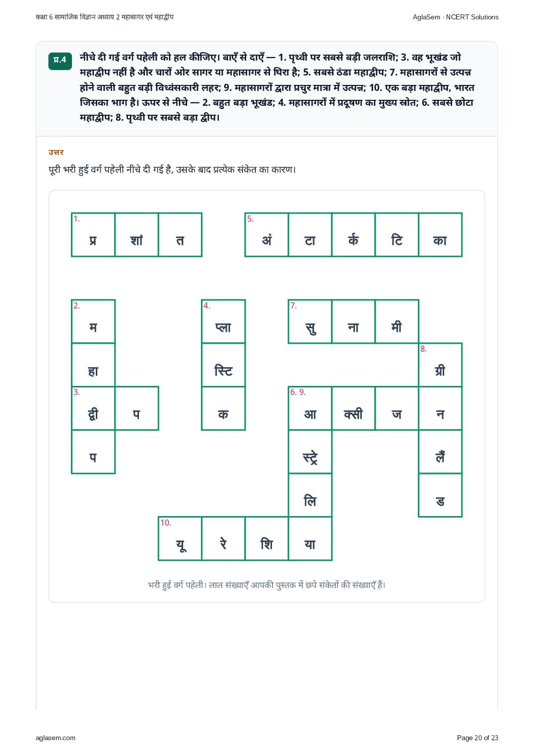The image size is (534, 756).
Task: Click the aglasem.com footer link
Action: point(56,738)
